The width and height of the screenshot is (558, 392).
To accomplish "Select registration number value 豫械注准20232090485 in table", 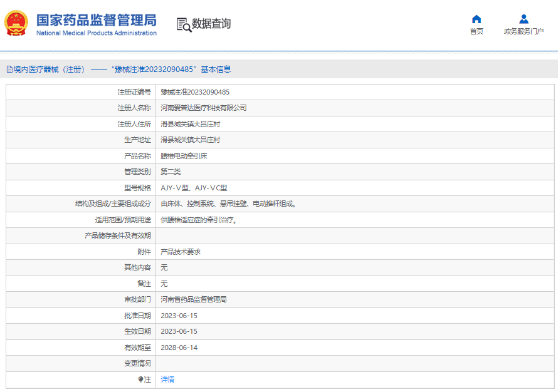I will (195, 92).
